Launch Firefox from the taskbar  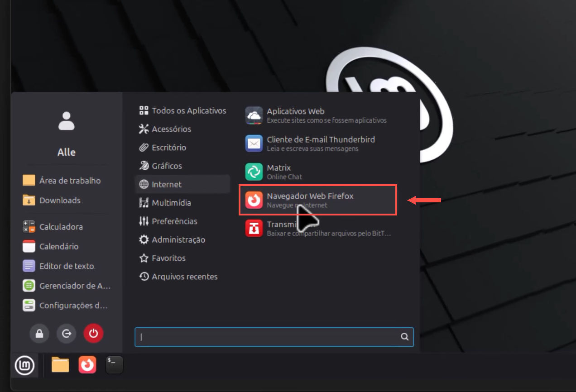click(x=87, y=365)
